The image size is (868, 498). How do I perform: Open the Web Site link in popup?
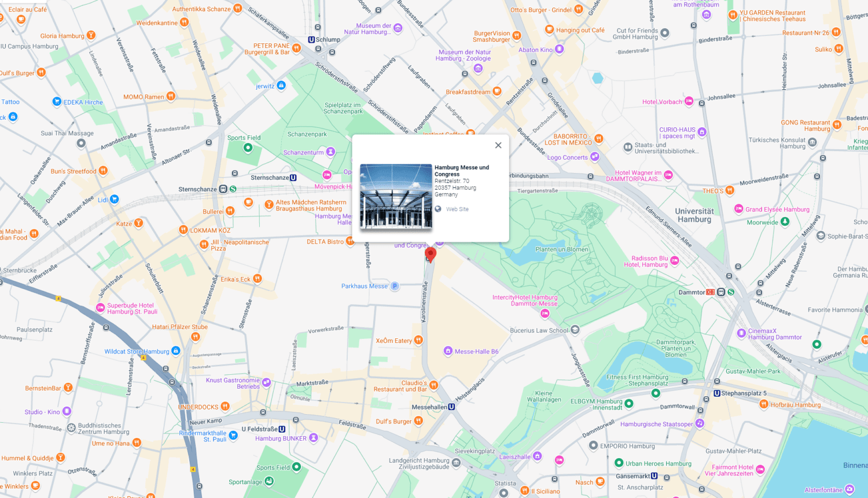[x=457, y=209]
